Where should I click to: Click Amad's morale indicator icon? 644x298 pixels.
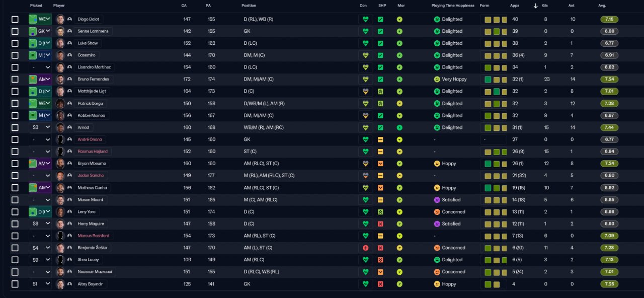point(399,127)
